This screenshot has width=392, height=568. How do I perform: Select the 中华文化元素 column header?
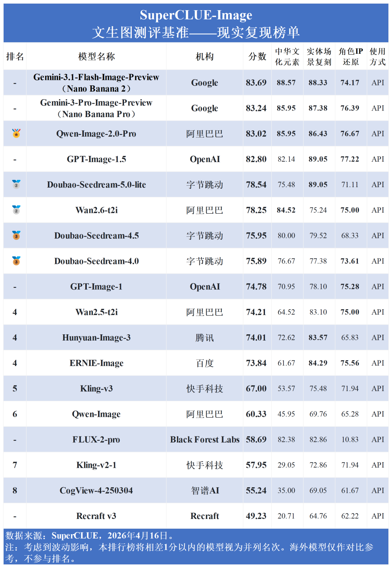coord(287,57)
